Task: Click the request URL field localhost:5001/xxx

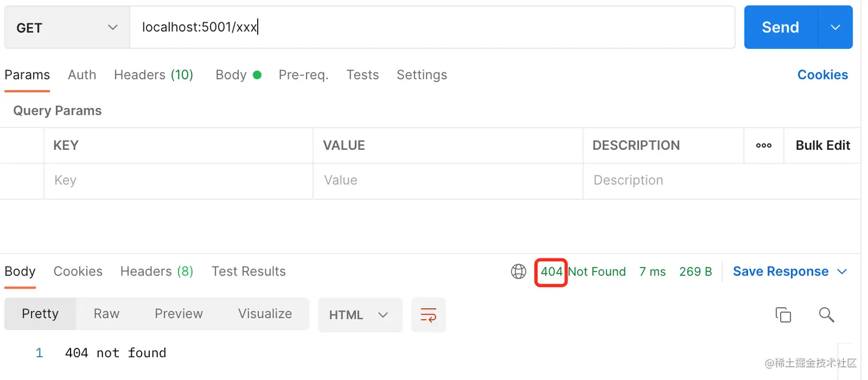Action: [432, 28]
